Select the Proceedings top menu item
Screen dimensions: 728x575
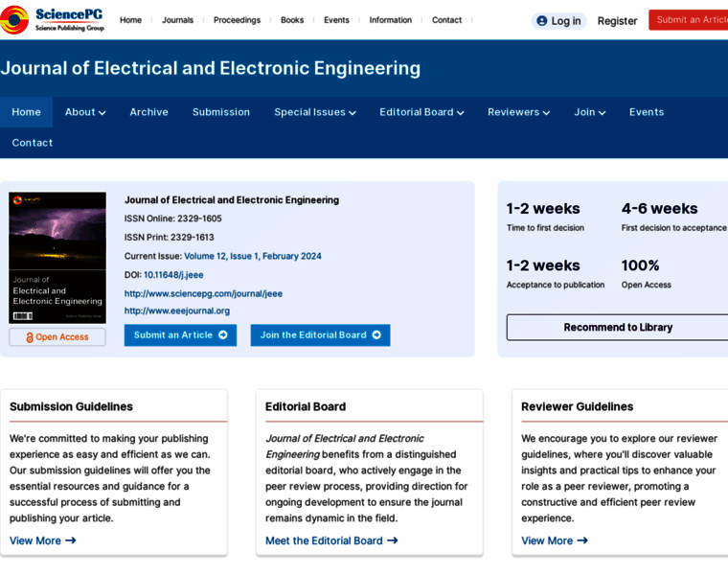tap(237, 20)
